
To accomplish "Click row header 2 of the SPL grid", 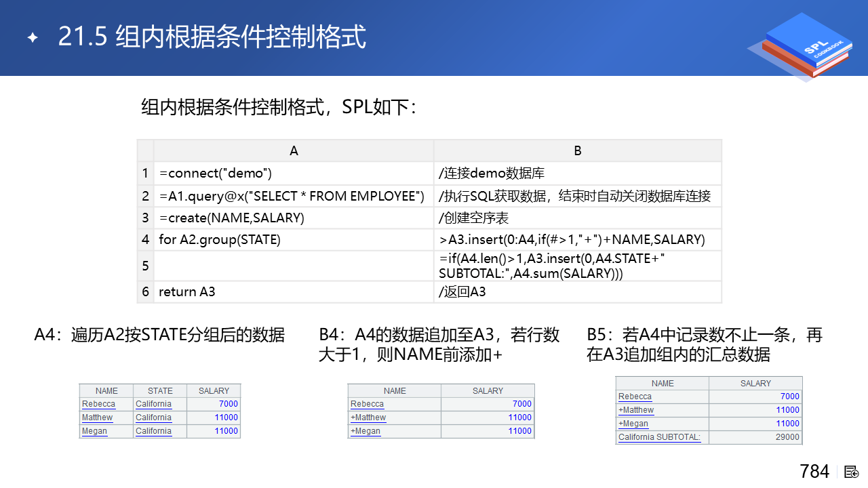I will coord(145,197).
